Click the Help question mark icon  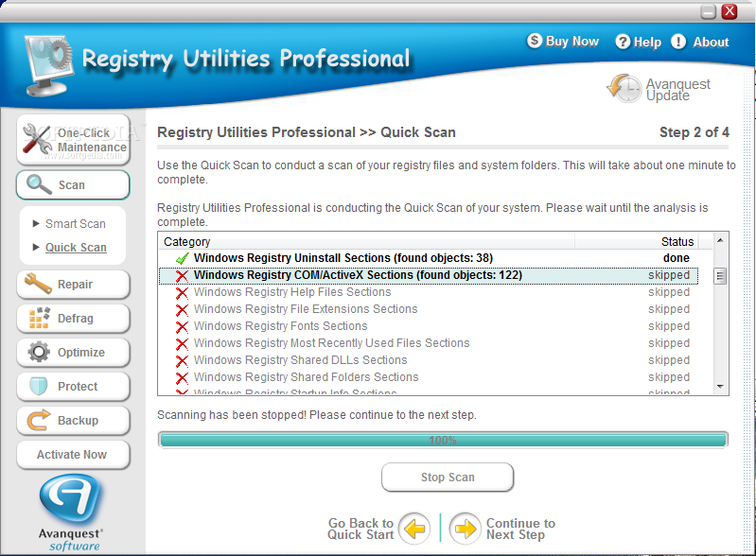click(x=623, y=42)
